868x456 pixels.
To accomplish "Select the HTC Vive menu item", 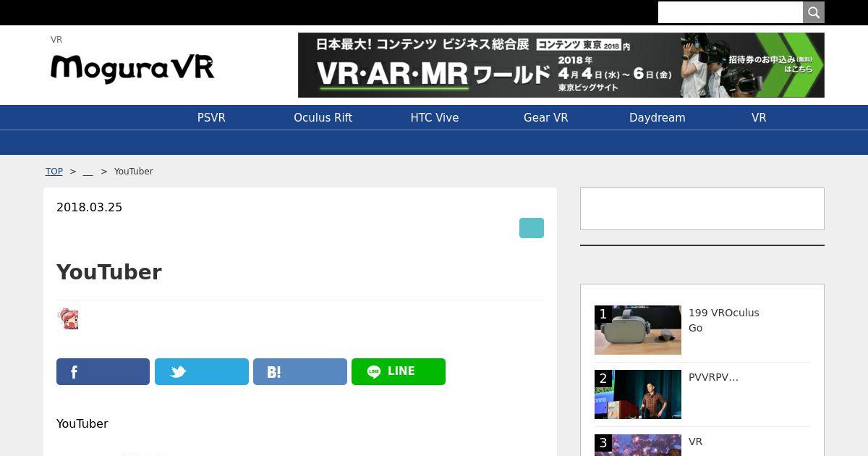I will pyautogui.click(x=435, y=118).
